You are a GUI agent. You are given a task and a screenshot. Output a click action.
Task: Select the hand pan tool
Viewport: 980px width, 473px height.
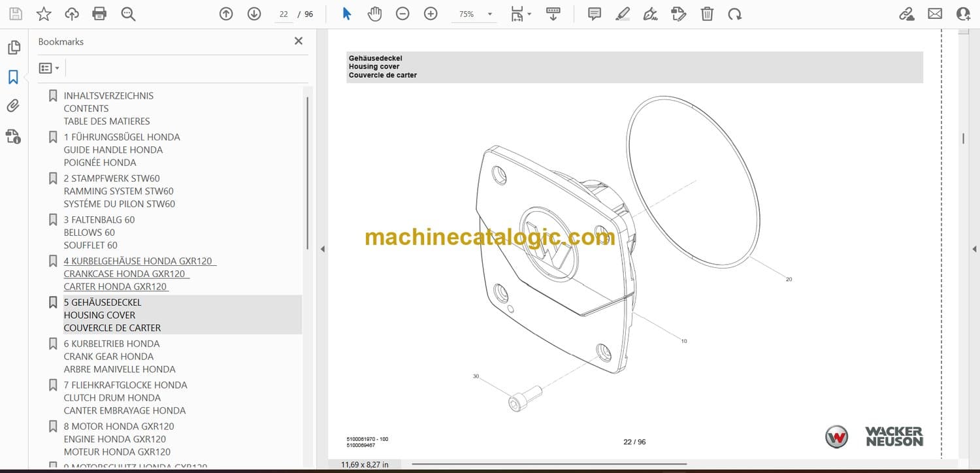374,14
